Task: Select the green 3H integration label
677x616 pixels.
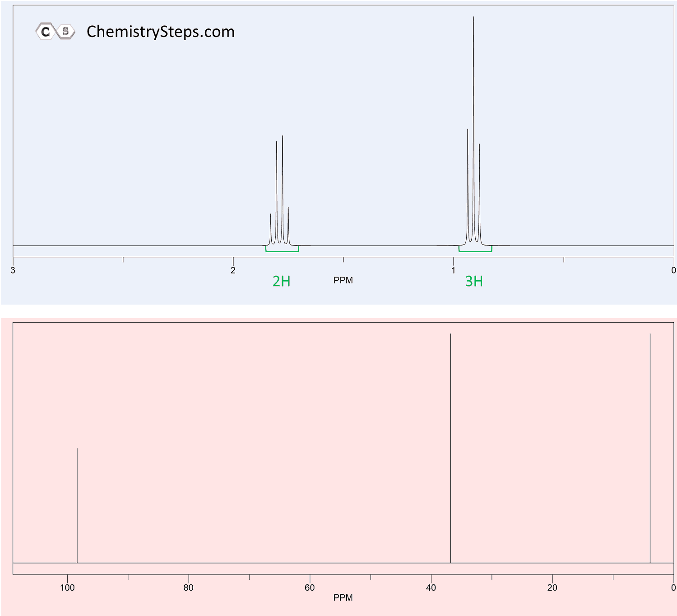Action: click(474, 281)
